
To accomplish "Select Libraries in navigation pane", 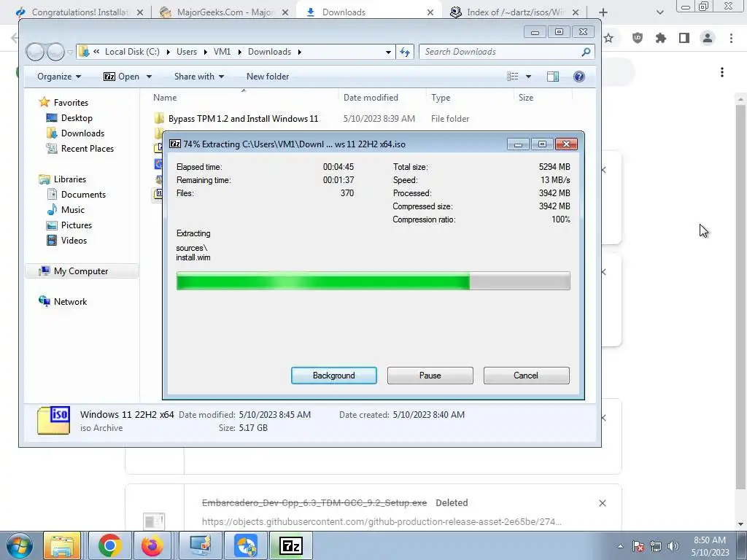I will [69, 179].
